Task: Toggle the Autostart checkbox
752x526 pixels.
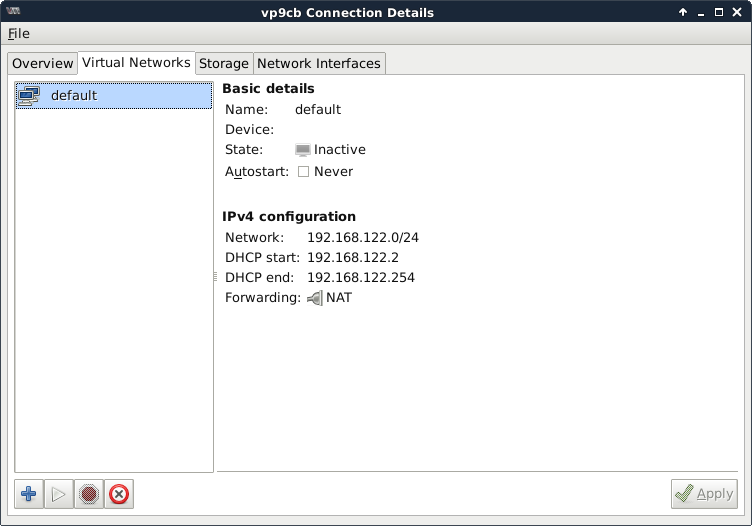Action: 304,171
